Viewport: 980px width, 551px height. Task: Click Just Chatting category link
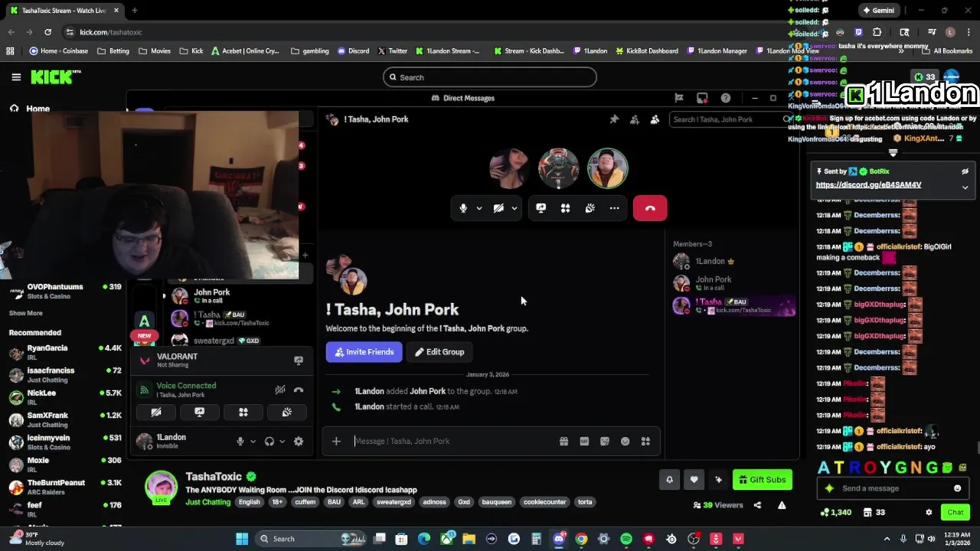pyautogui.click(x=208, y=502)
